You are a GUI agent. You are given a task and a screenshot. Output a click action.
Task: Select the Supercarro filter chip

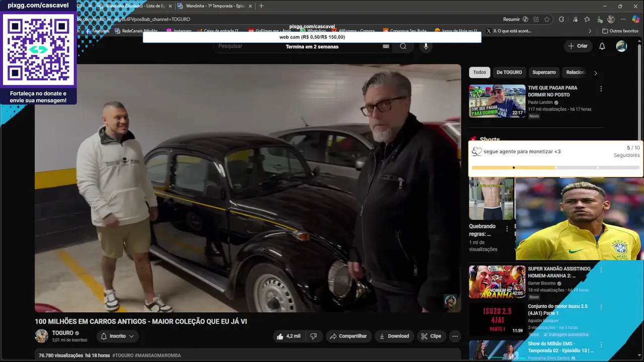(544, 72)
